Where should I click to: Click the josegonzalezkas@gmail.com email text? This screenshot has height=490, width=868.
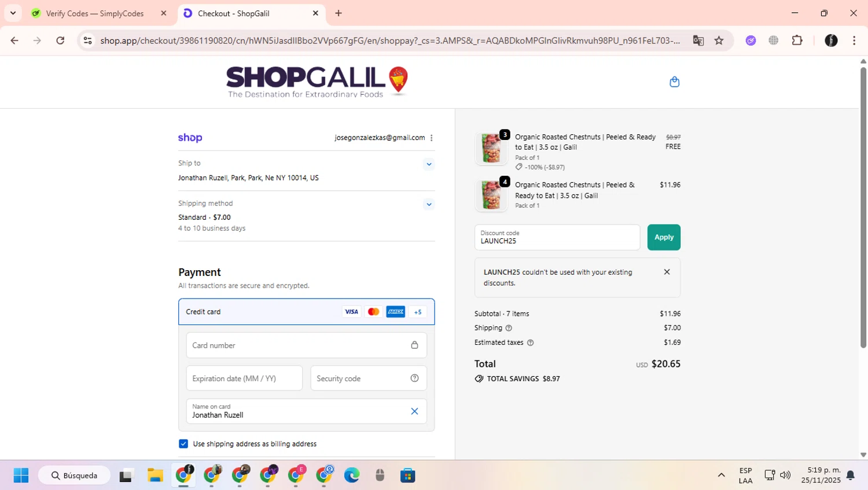(380, 138)
